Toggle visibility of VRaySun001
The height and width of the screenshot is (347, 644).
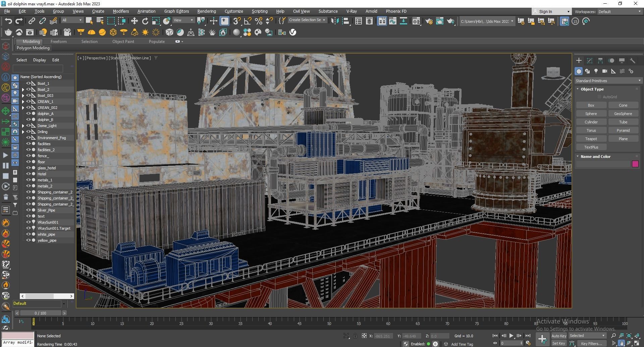pos(29,222)
